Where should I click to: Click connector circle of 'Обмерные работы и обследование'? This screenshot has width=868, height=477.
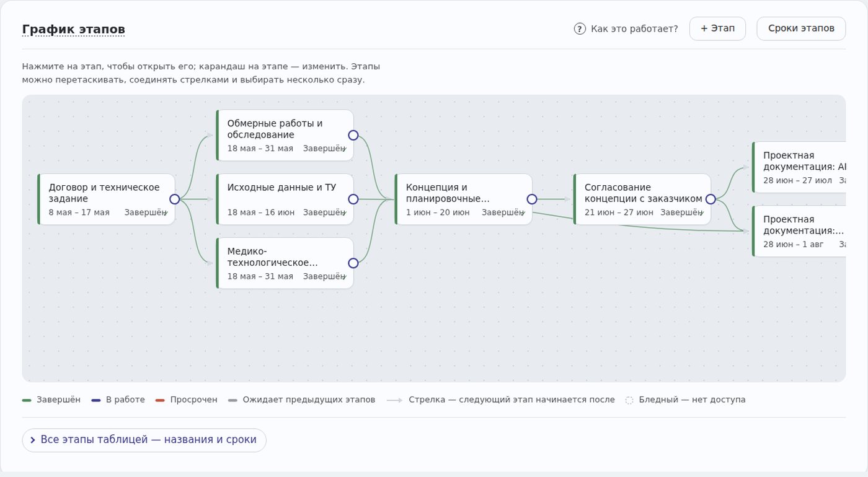click(x=353, y=135)
